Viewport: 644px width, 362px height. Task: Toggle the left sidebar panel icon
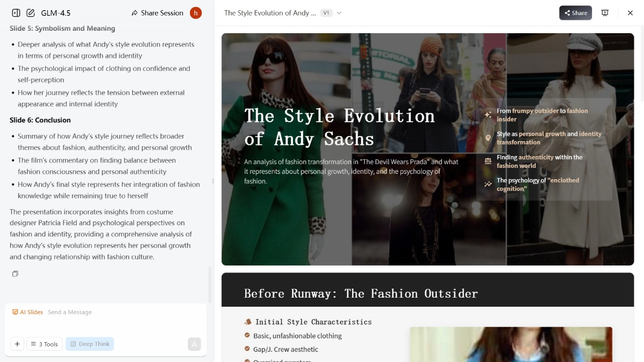coord(16,13)
